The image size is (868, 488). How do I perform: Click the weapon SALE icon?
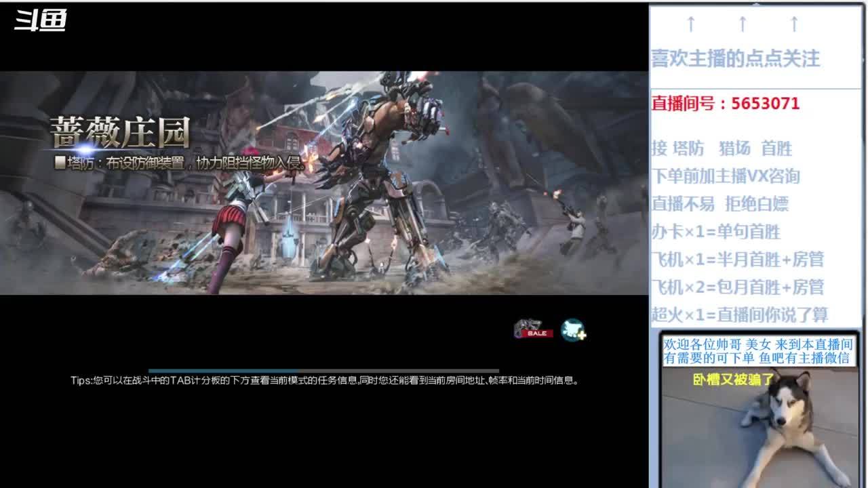point(533,329)
